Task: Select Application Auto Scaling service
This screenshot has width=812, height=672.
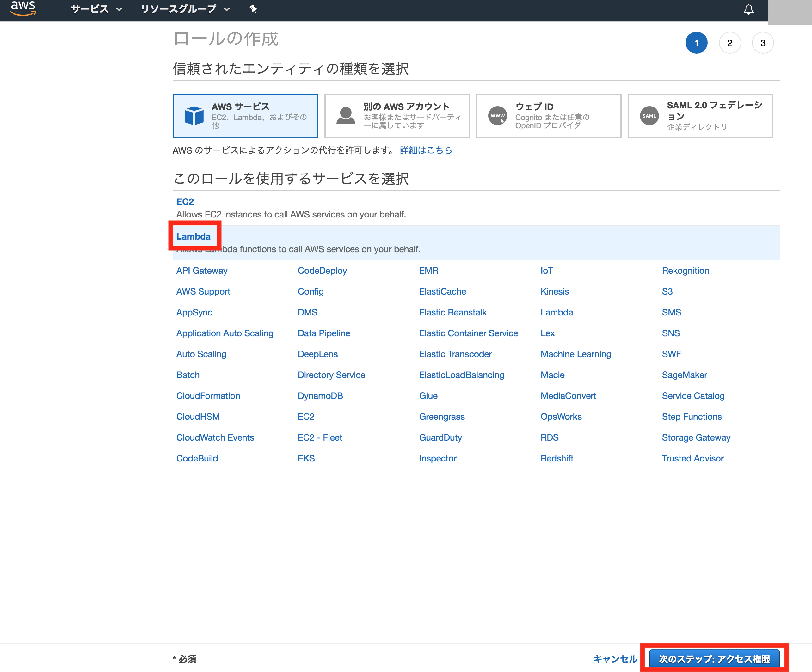Action: pyautogui.click(x=225, y=333)
